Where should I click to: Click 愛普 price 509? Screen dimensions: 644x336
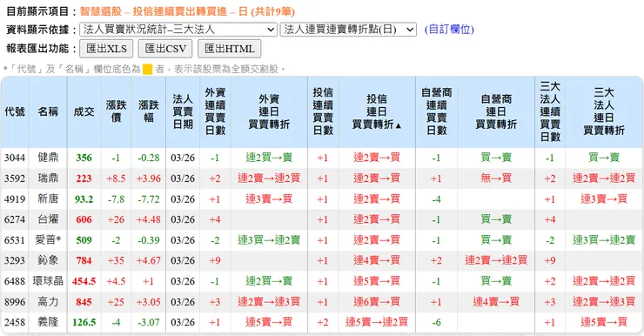click(x=84, y=240)
